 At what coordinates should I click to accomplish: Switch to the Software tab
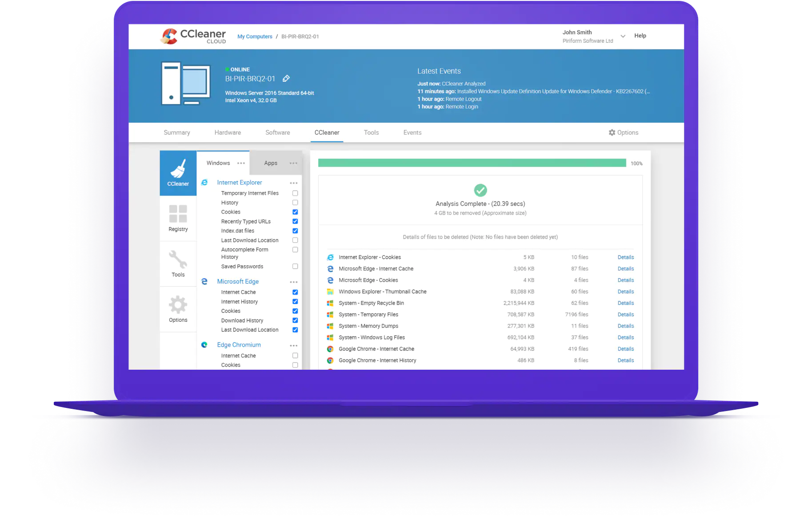[278, 132]
